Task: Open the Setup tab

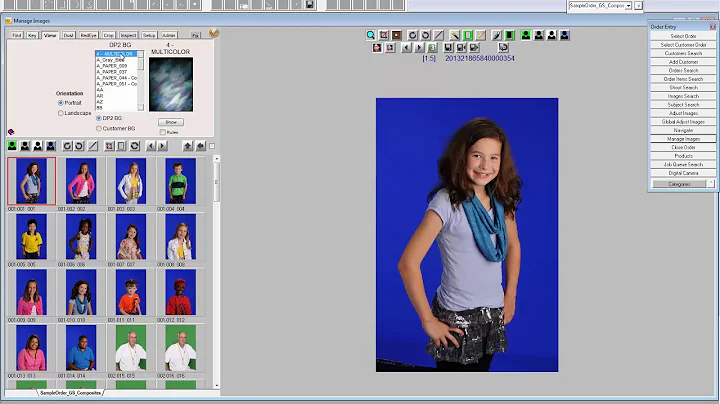Action: click(x=149, y=35)
